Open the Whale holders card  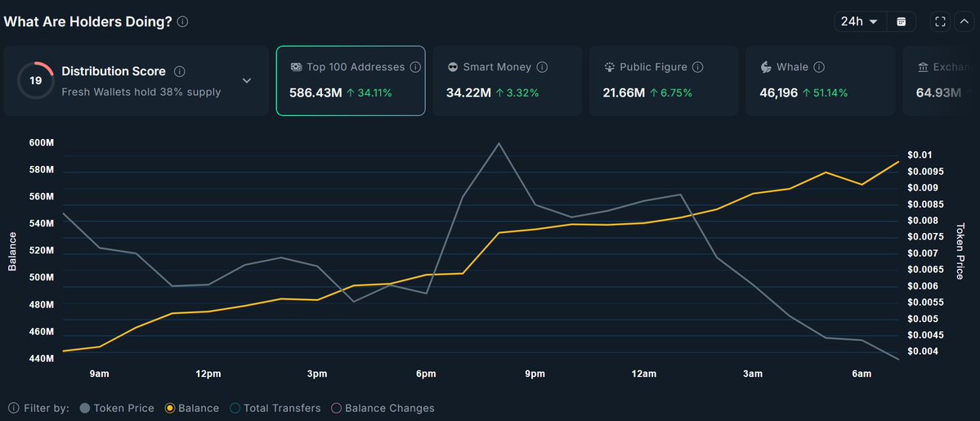(x=819, y=80)
